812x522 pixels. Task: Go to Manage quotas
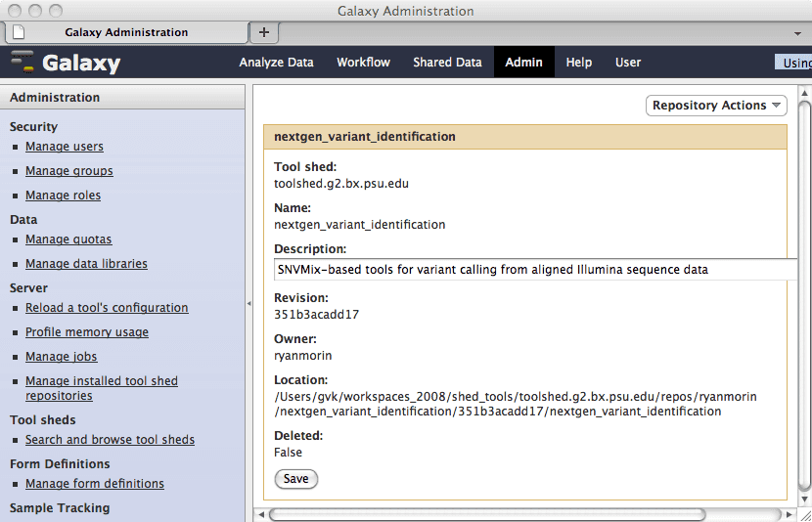pos(68,239)
